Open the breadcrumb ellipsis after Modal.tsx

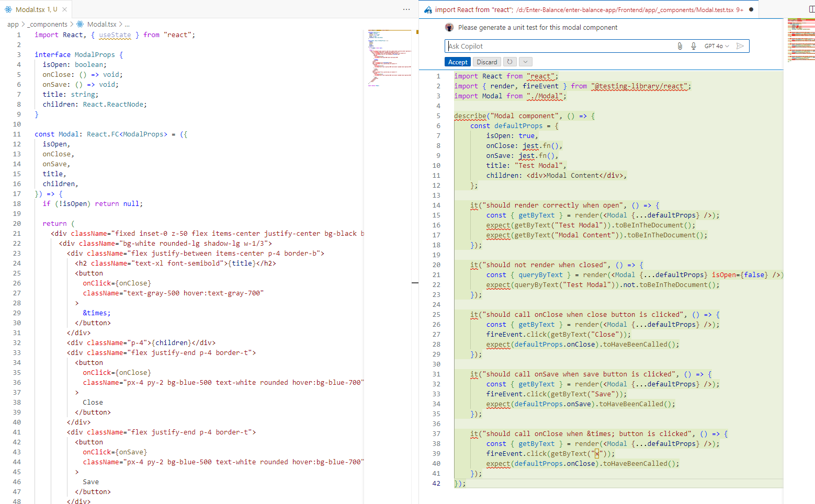127,25
